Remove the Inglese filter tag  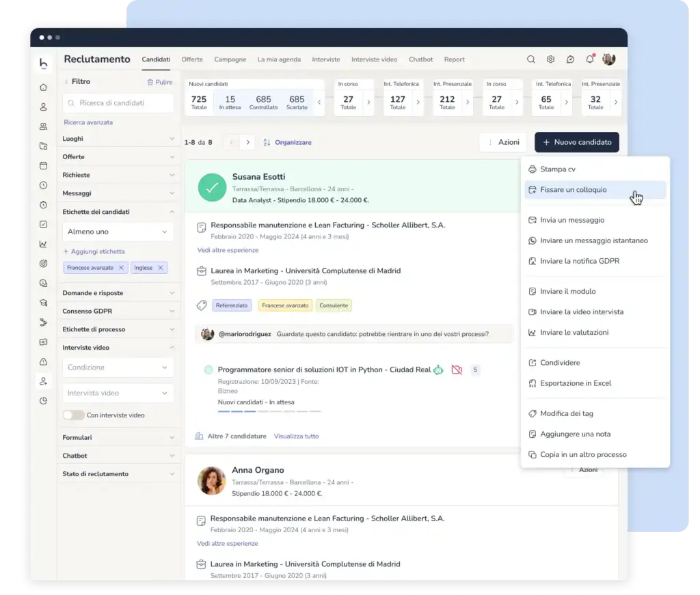[x=161, y=268]
